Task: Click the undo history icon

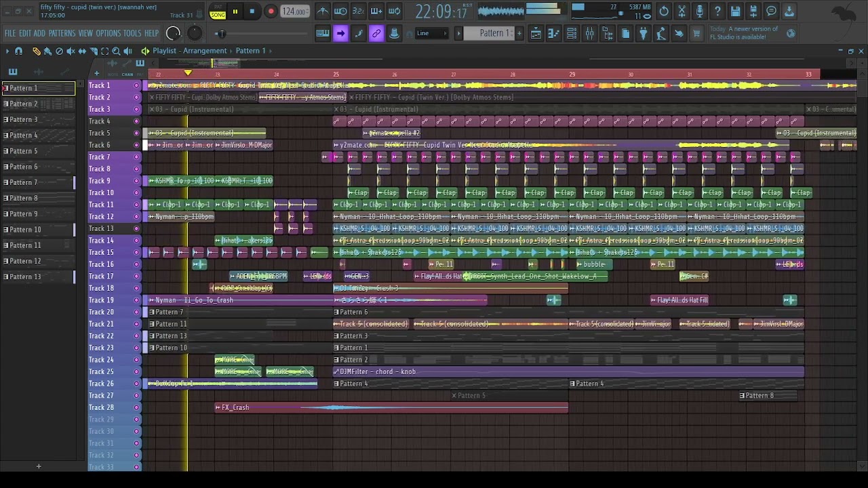Action: [664, 12]
